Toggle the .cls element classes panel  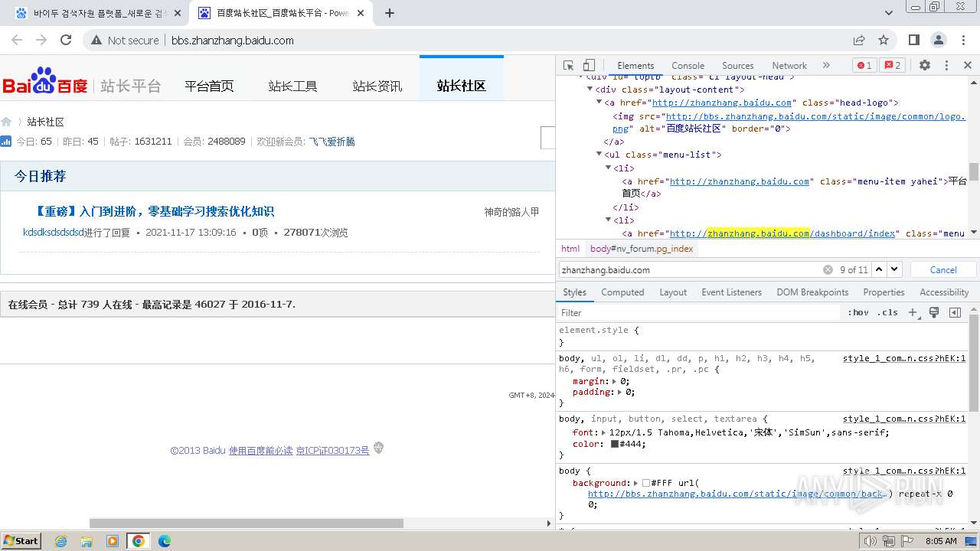click(x=887, y=312)
